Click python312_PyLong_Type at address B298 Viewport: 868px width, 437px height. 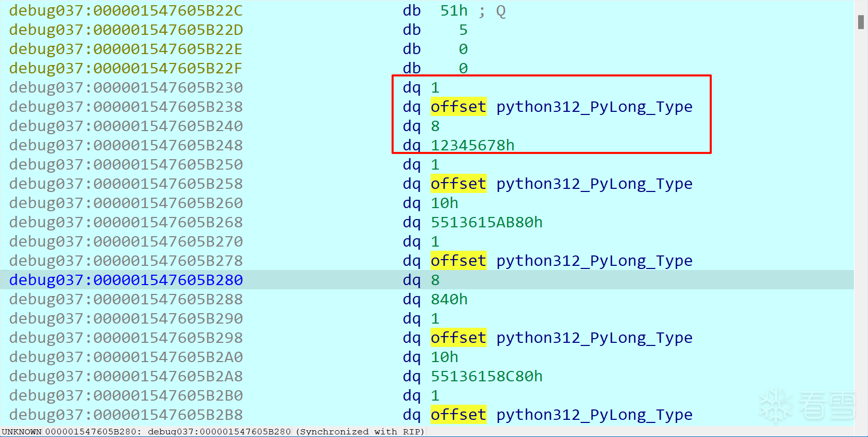[594, 338]
